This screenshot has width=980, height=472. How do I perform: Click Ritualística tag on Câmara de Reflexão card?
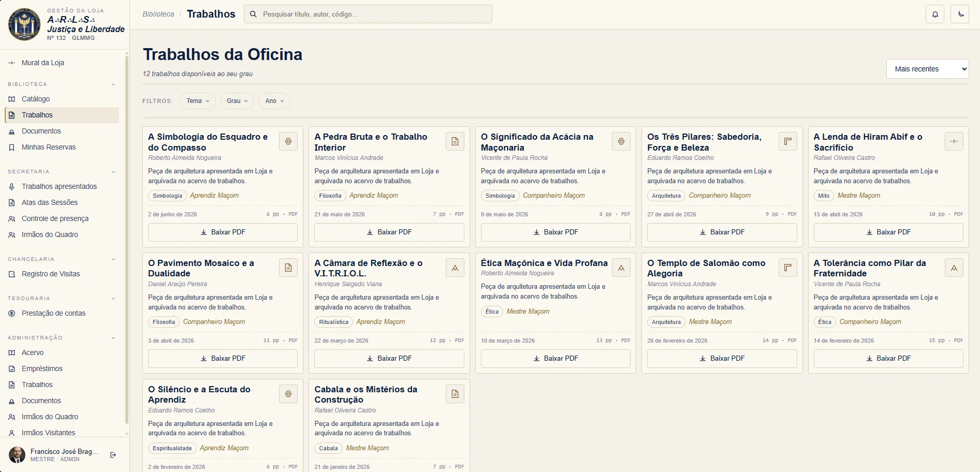(334, 322)
